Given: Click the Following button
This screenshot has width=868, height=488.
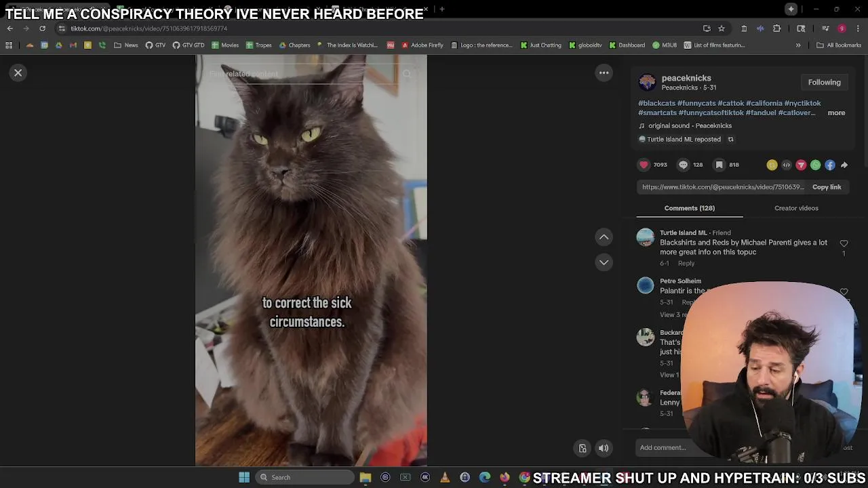Looking at the screenshot, I should click(824, 82).
